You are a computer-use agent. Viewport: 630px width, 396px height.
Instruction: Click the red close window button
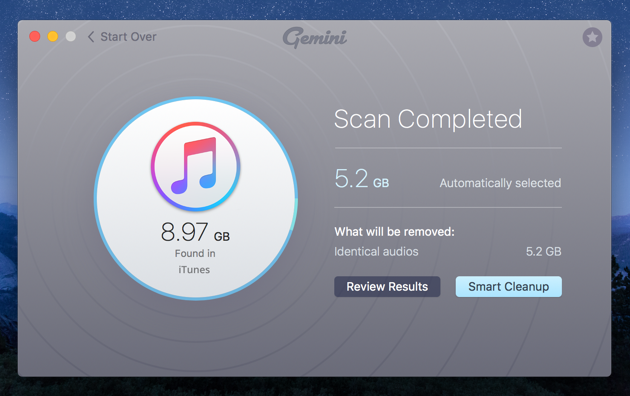coord(35,37)
